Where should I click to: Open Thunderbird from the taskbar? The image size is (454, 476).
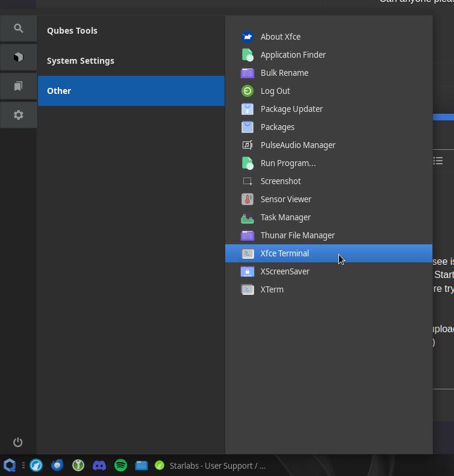coord(57,465)
